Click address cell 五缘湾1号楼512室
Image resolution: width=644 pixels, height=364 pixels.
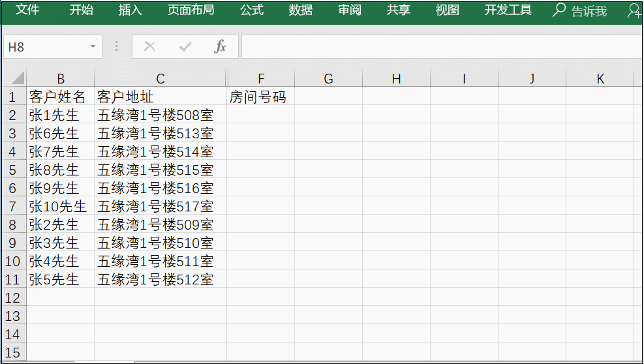pos(160,279)
